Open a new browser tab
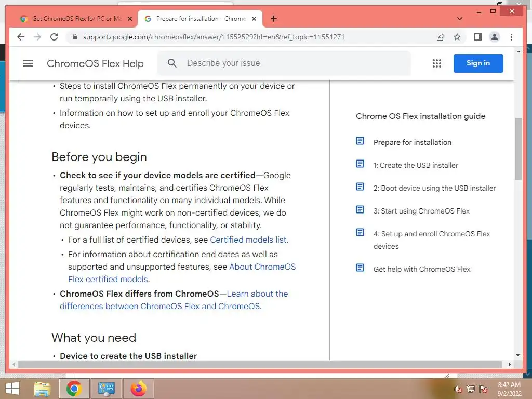The image size is (532, 399). coord(274,19)
